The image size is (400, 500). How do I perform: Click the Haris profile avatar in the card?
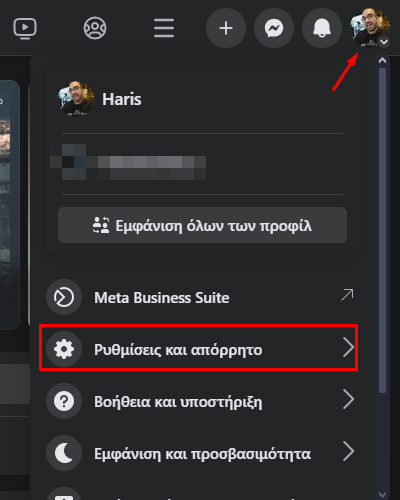tap(76, 99)
